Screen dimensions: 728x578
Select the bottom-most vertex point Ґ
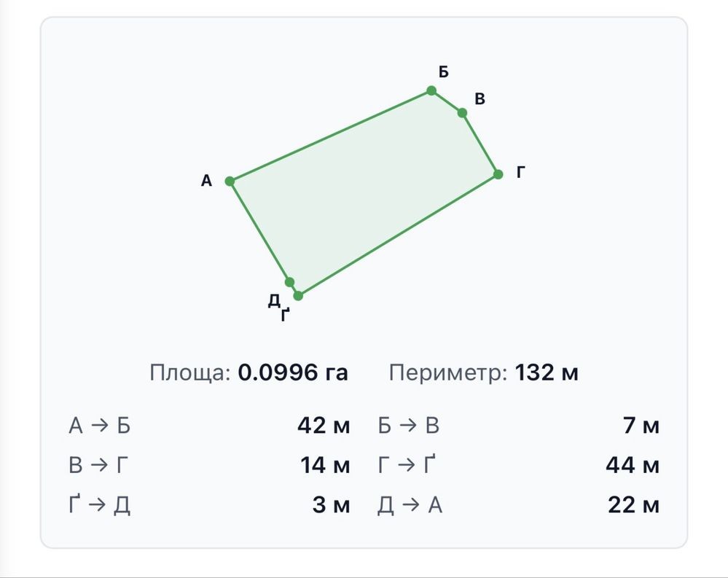point(298,296)
